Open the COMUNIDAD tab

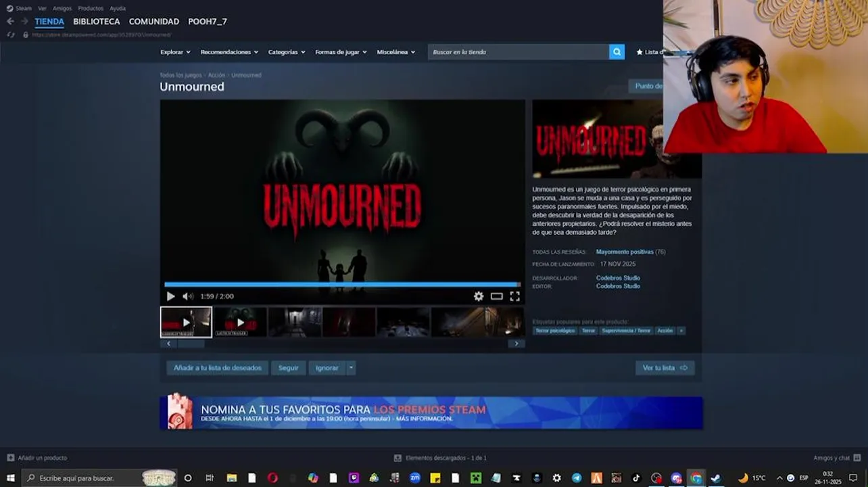[x=154, y=22]
